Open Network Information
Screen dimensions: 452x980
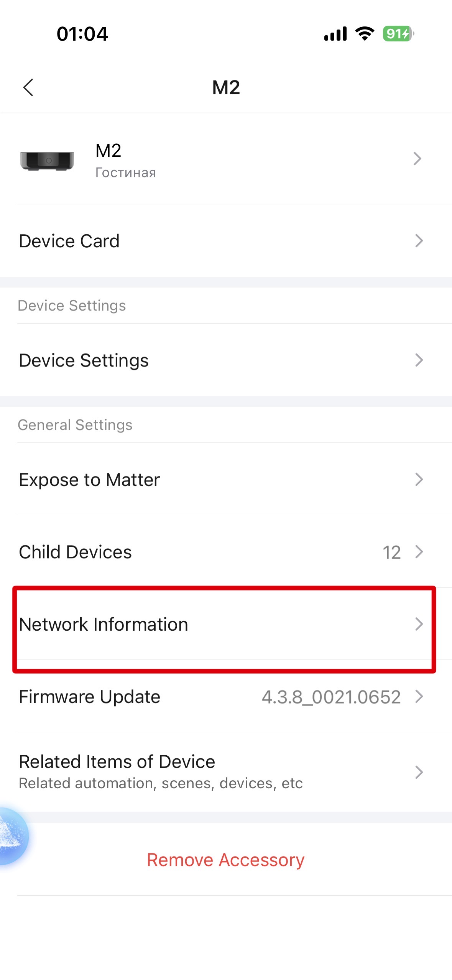[x=104, y=625]
